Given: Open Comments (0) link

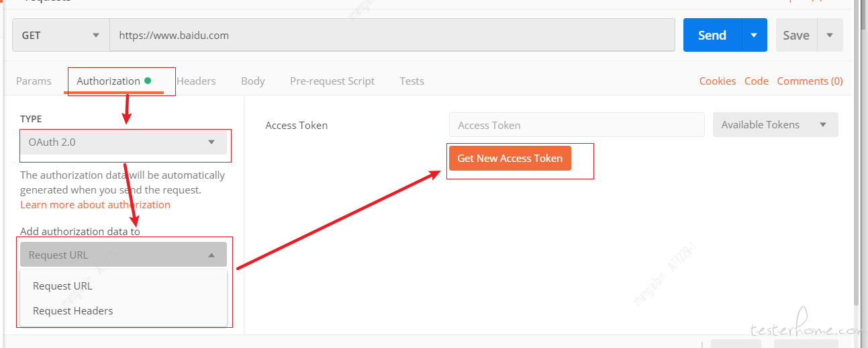Looking at the screenshot, I should point(810,81).
